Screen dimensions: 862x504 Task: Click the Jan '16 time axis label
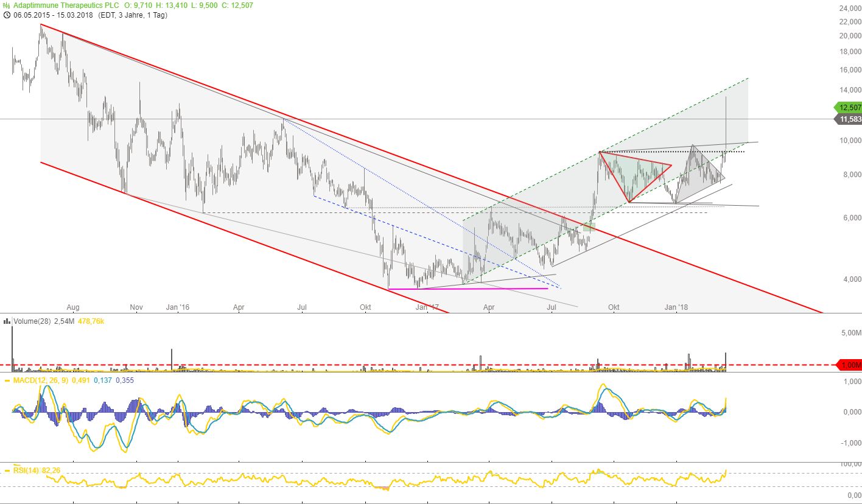pyautogui.click(x=177, y=308)
